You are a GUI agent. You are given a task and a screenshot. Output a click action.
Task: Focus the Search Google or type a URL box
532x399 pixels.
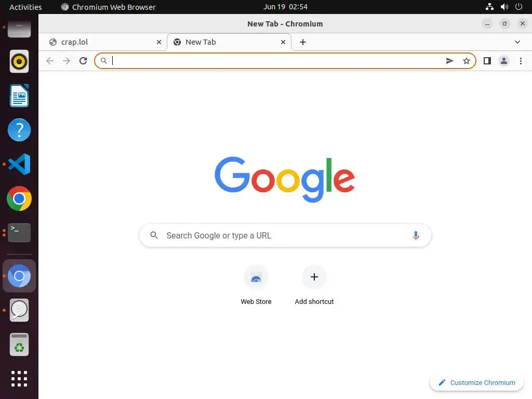pos(285,235)
